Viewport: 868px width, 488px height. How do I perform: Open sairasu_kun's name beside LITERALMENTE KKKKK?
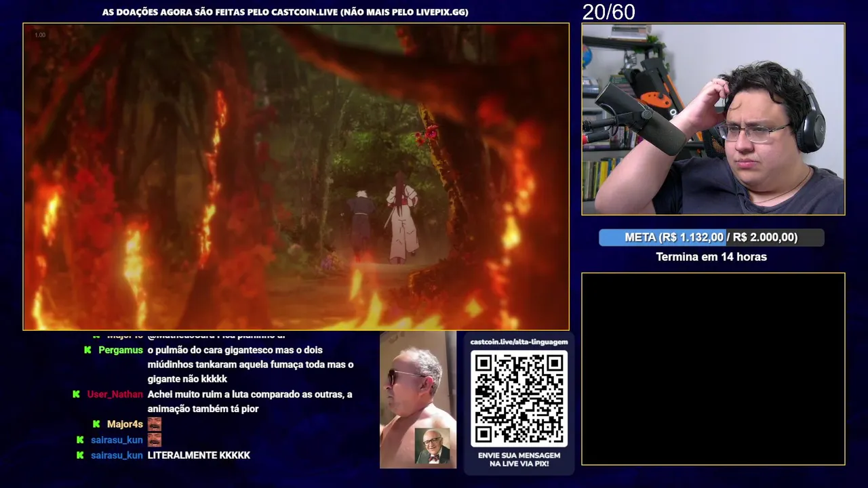pyautogui.click(x=117, y=455)
